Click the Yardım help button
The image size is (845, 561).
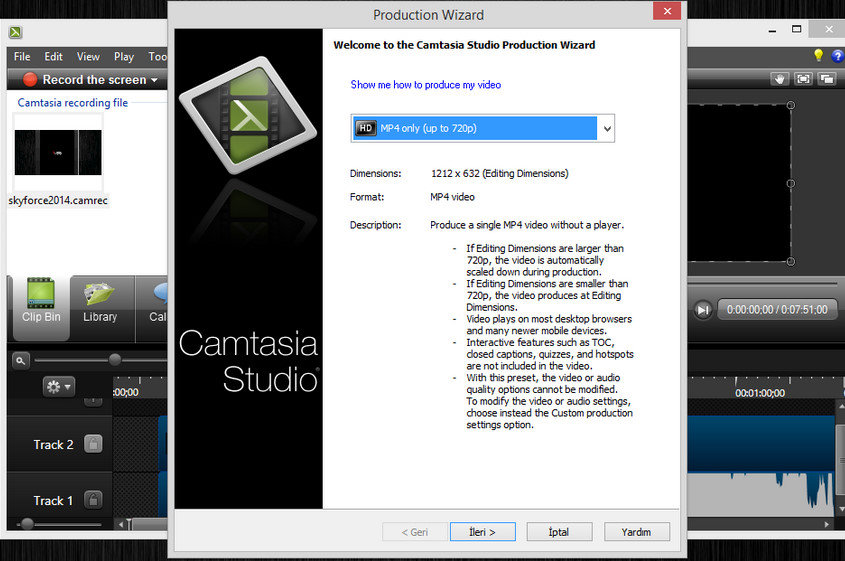point(636,532)
